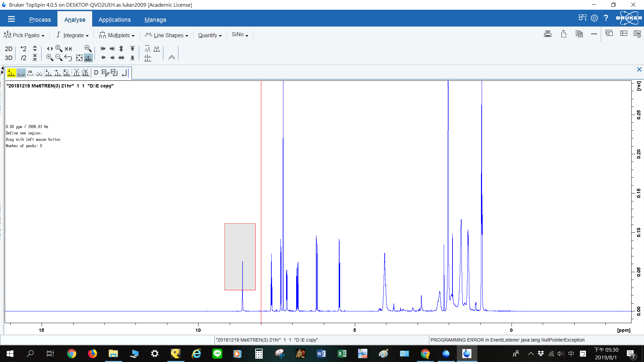The width and height of the screenshot is (644, 362).
Task: Open the Applications tab
Action: click(x=114, y=20)
